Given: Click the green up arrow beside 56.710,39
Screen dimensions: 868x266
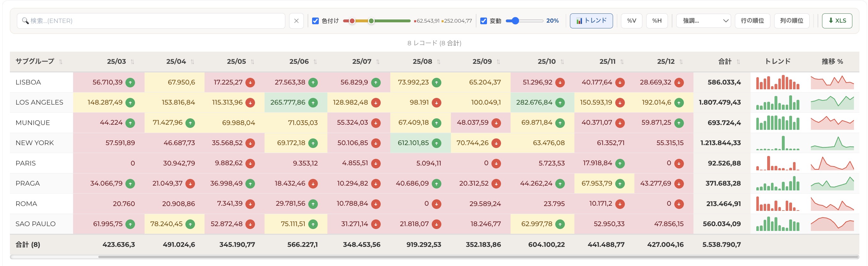Looking at the screenshot, I should click(x=130, y=83).
